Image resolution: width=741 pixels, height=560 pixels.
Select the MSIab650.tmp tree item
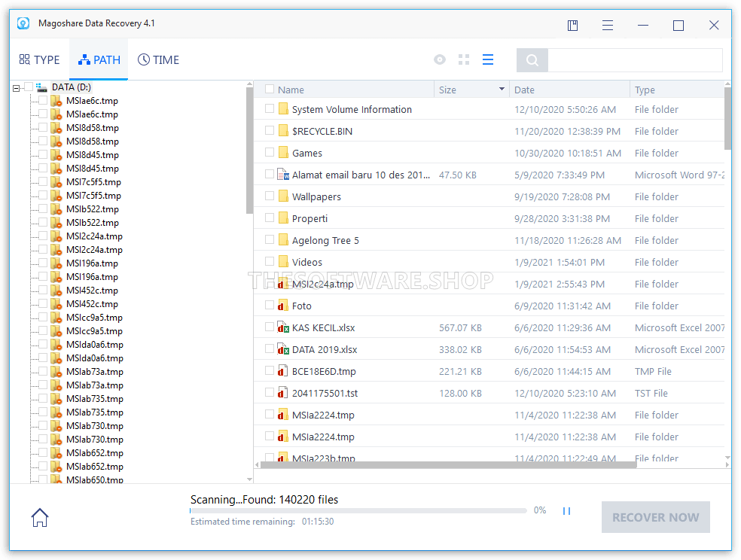pyautogui.click(x=95, y=479)
